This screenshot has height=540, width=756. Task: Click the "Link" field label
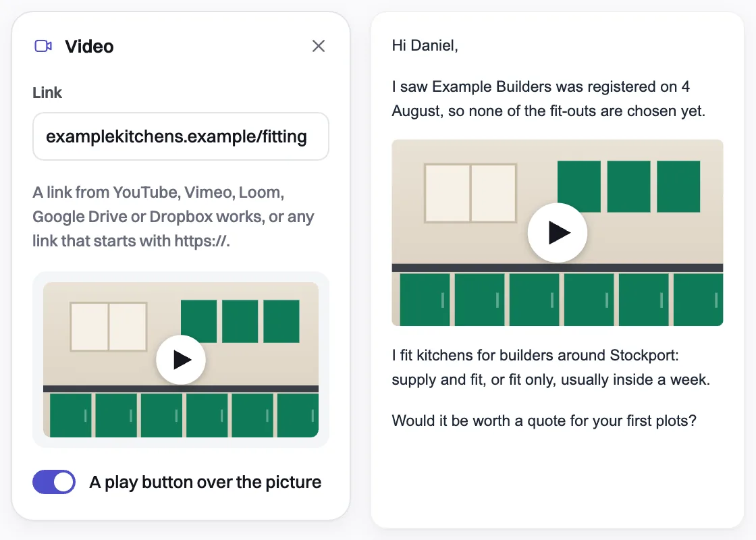coord(47,92)
